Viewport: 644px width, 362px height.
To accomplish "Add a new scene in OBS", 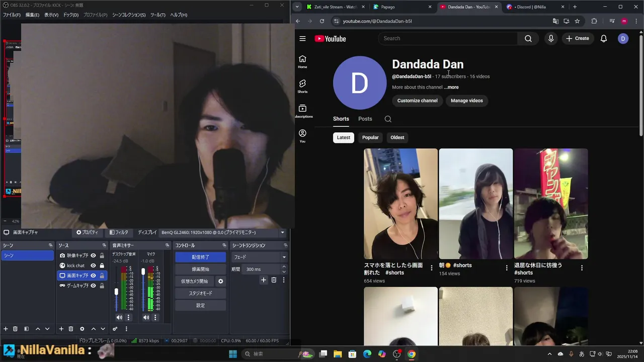I will click(6, 329).
